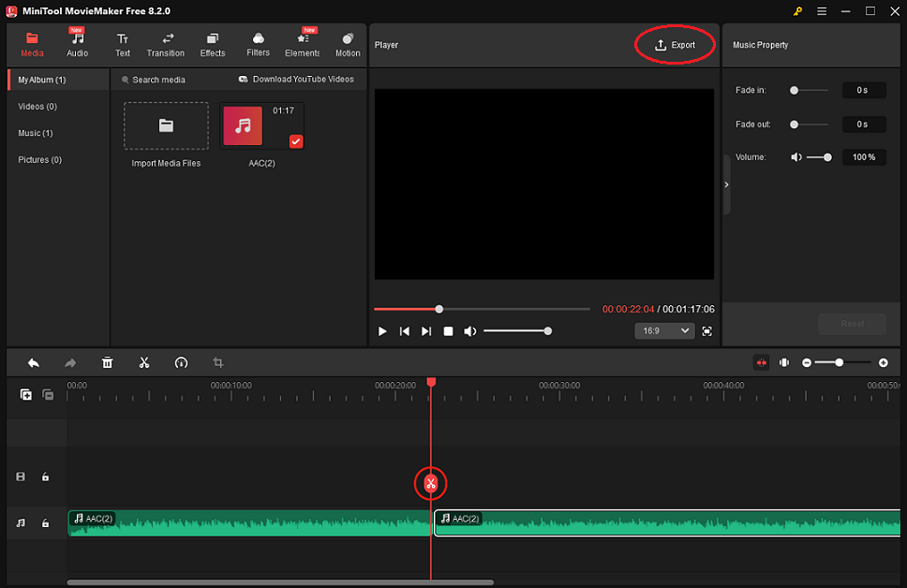Viewport: 907px width, 588px height.
Task: Skip to next frame in player
Action: tap(426, 331)
